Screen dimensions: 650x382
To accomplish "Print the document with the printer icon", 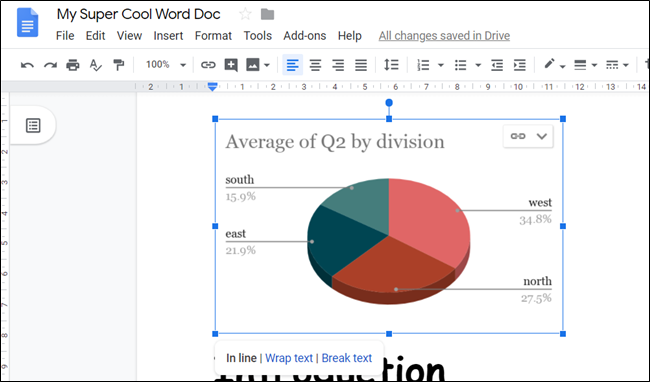I will point(73,65).
